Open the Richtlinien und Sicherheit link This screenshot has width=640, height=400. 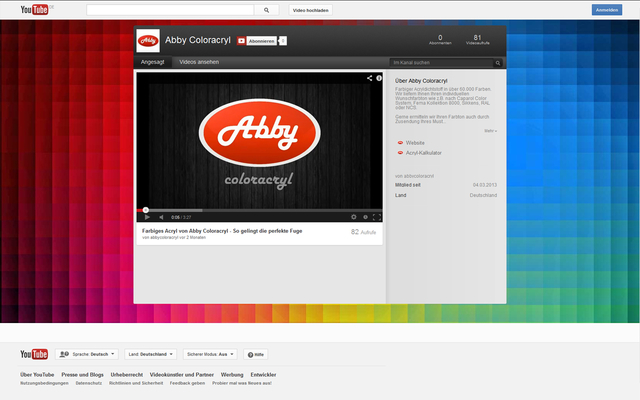136,383
